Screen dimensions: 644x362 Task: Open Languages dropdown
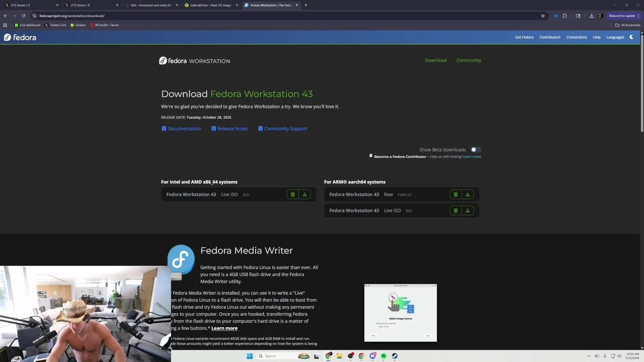tap(615, 37)
